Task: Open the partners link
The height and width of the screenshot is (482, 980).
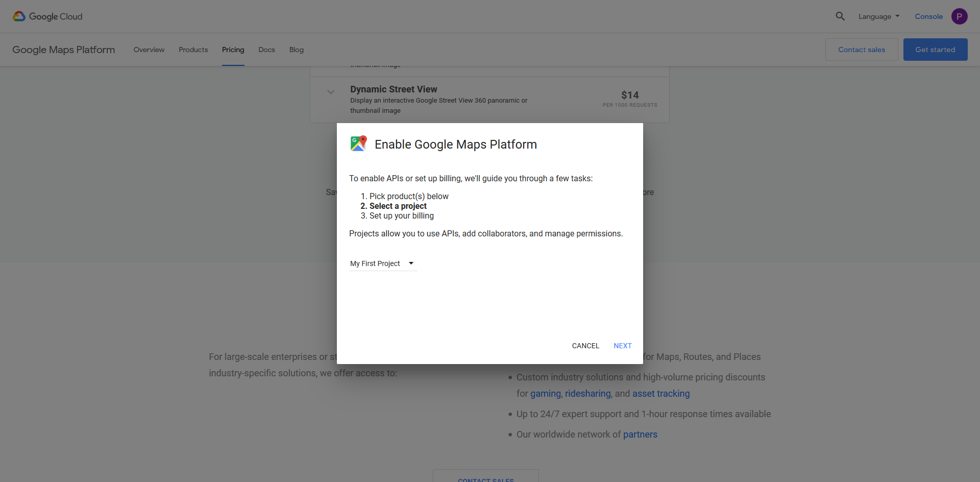Action: click(x=640, y=435)
